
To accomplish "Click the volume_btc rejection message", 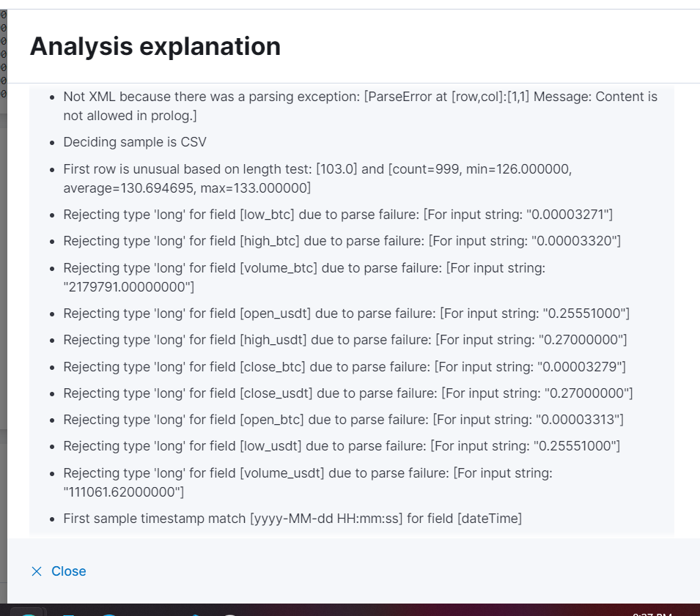I will pyautogui.click(x=303, y=268).
